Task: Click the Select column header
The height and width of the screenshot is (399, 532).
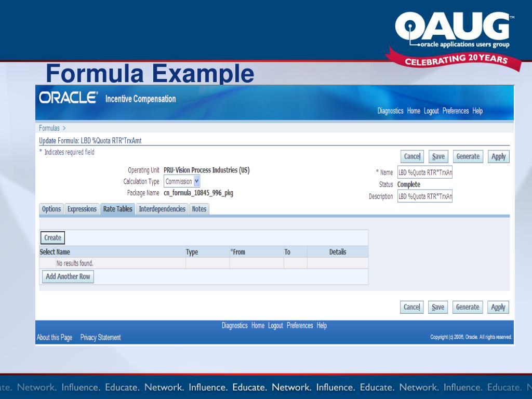Action: [x=47, y=252]
